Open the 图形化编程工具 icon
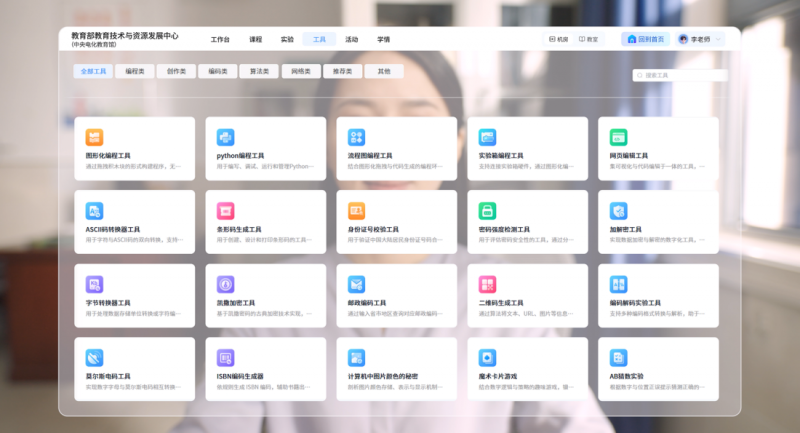800x433 pixels. point(94,137)
